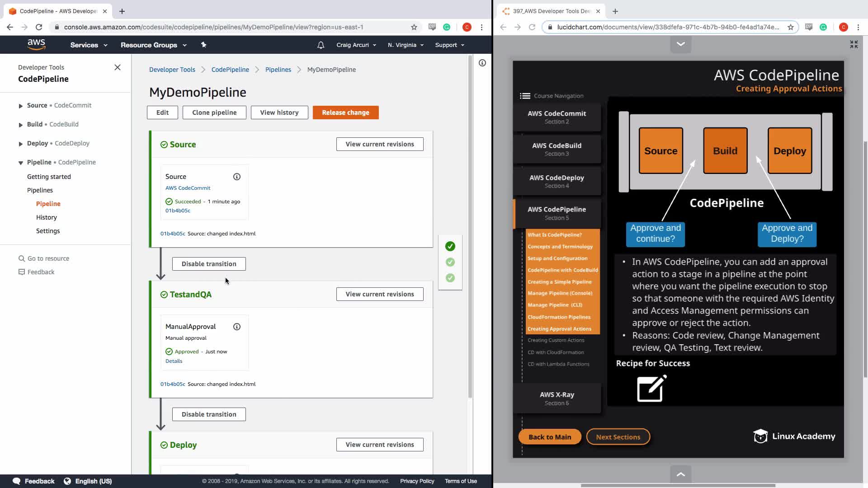This screenshot has width=868, height=488.
Task: Click the AWS notifications bell icon
Action: (x=321, y=45)
